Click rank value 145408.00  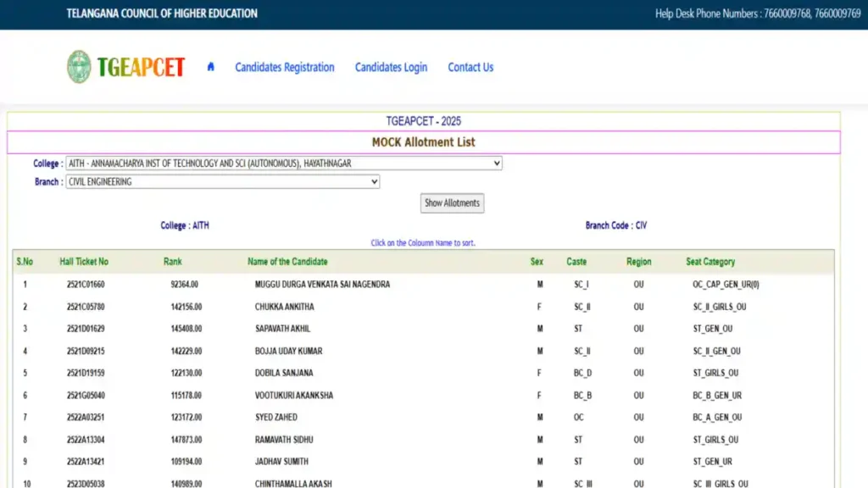click(x=186, y=329)
